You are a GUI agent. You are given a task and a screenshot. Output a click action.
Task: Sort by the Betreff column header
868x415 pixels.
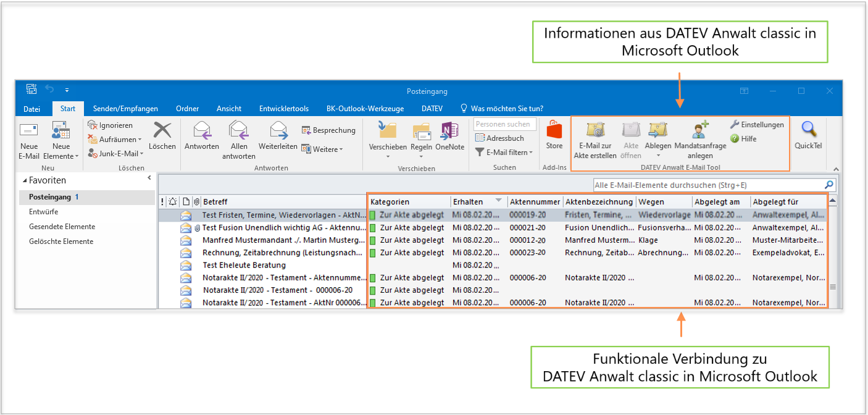[284, 202]
